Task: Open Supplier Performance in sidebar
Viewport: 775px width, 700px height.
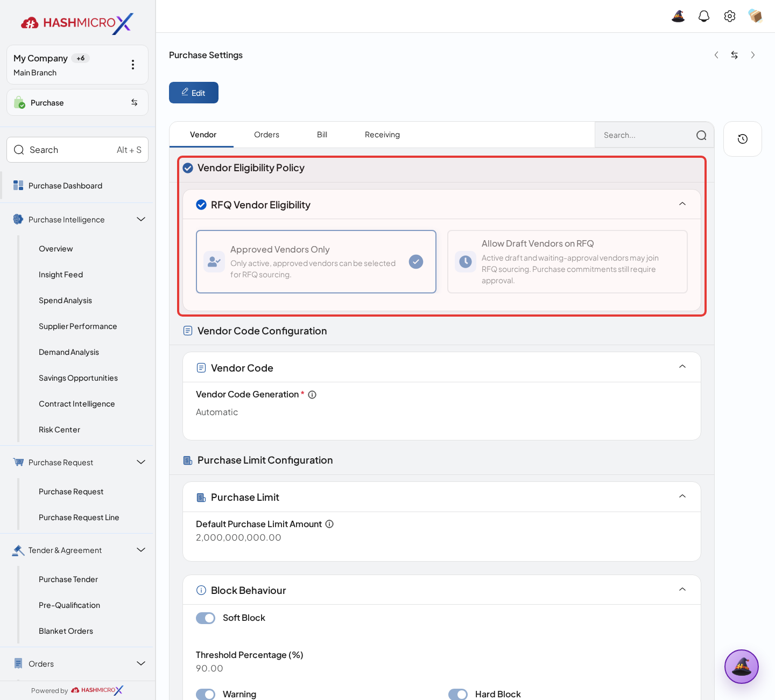Action: 78,326
